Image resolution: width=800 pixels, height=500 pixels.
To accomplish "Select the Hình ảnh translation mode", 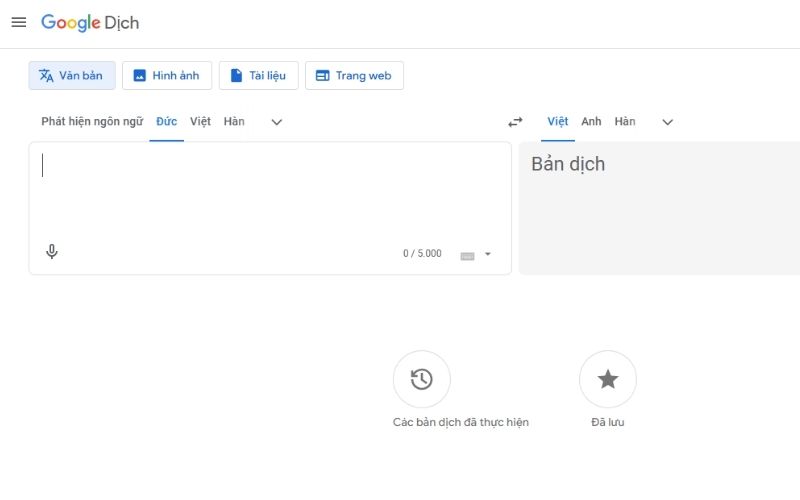I will (167, 76).
